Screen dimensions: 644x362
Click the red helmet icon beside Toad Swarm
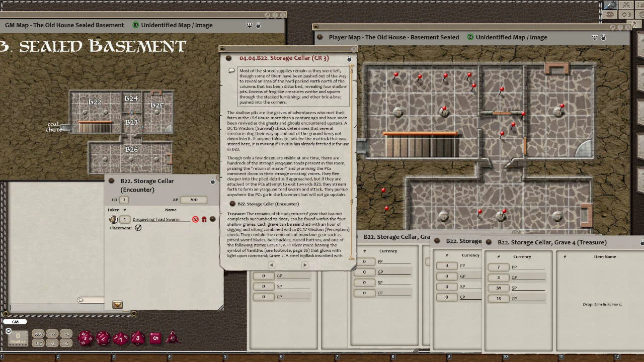tap(204, 219)
